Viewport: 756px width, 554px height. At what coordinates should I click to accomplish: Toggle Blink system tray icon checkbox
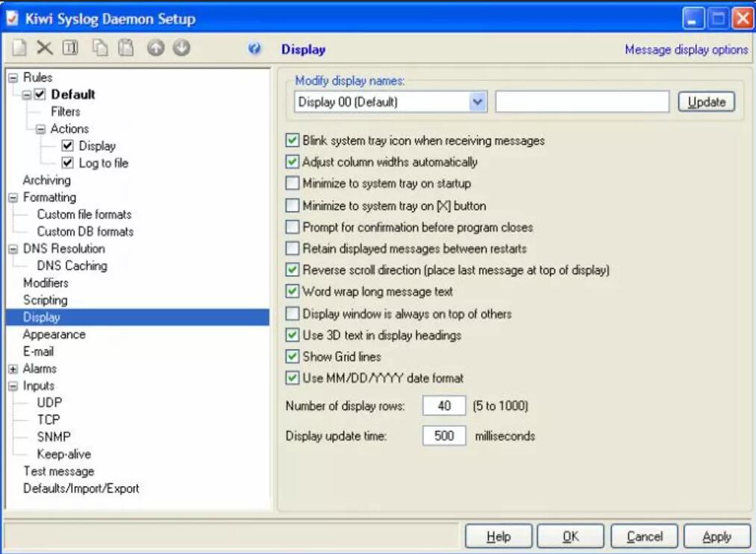[293, 140]
